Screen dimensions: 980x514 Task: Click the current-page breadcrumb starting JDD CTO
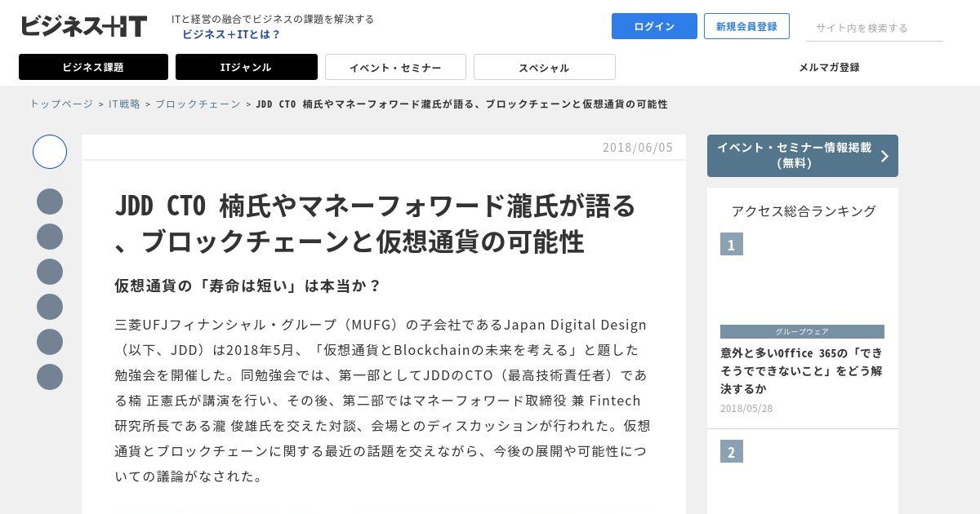coord(461,104)
